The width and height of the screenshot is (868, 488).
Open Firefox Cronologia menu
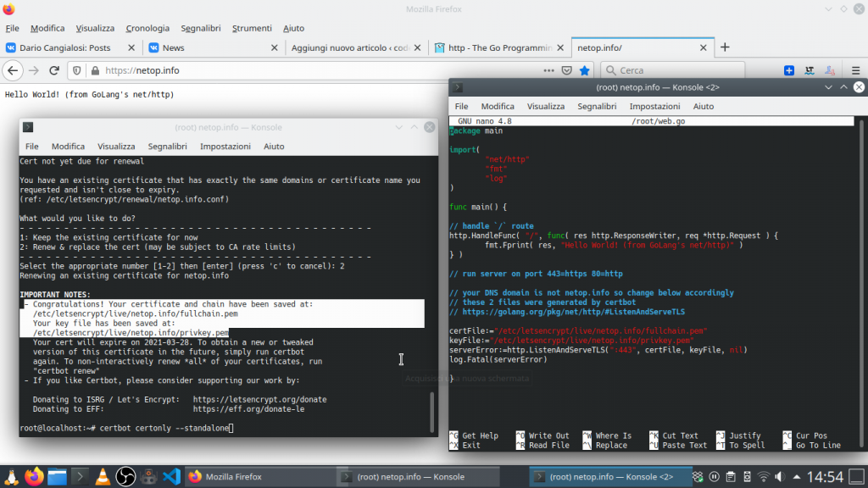point(147,28)
